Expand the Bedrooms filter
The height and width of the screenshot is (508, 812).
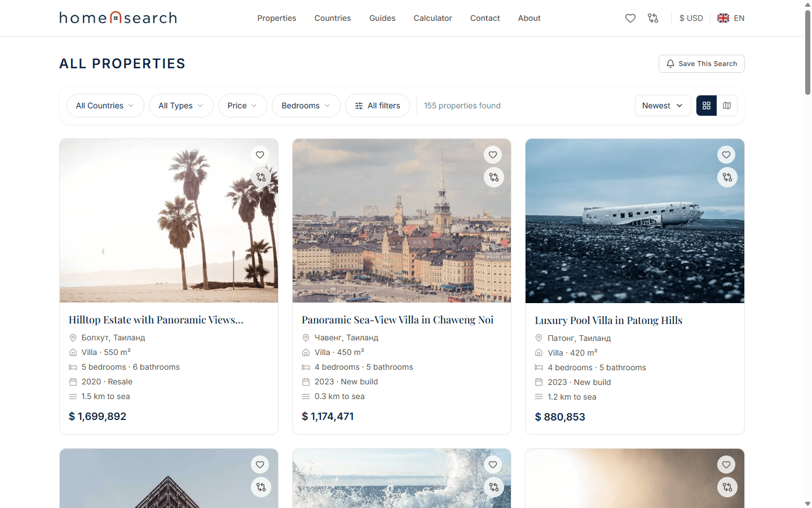point(306,106)
